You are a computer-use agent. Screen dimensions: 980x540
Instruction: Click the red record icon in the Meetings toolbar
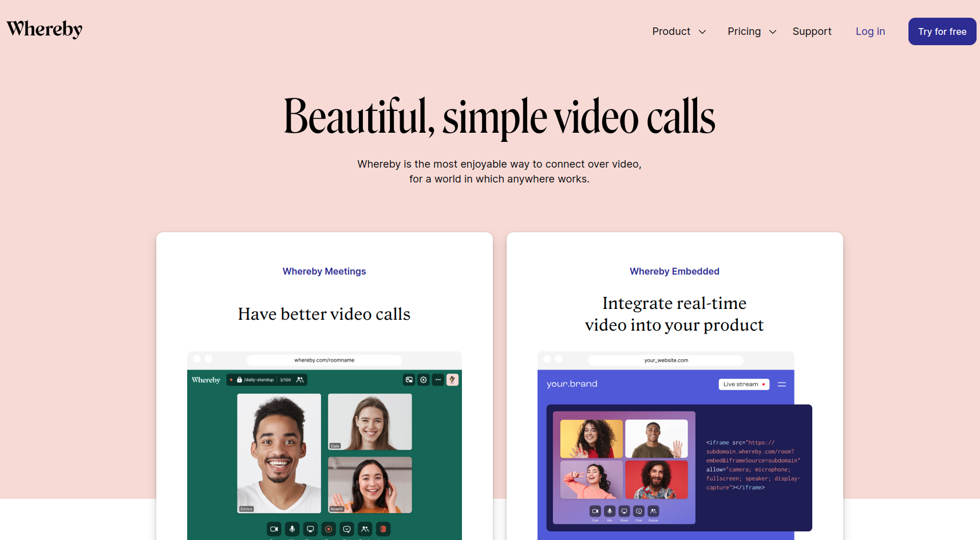coord(329,529)
